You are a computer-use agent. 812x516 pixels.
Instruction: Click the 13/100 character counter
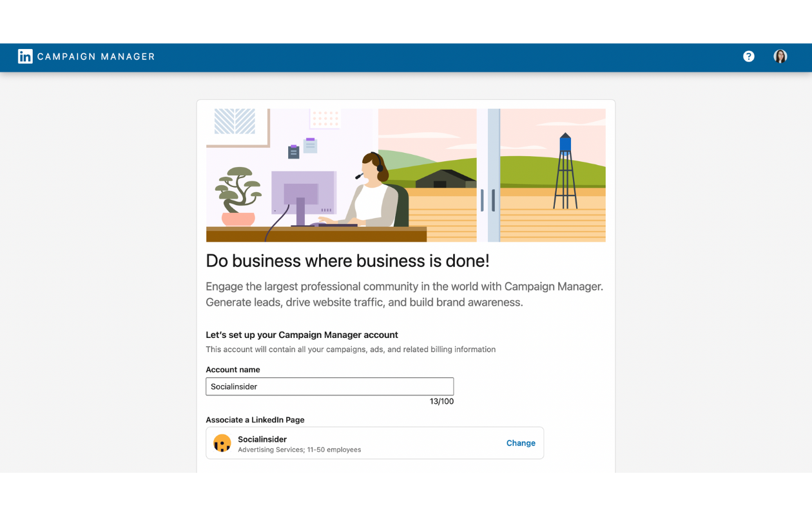click(x=441, y=401)
